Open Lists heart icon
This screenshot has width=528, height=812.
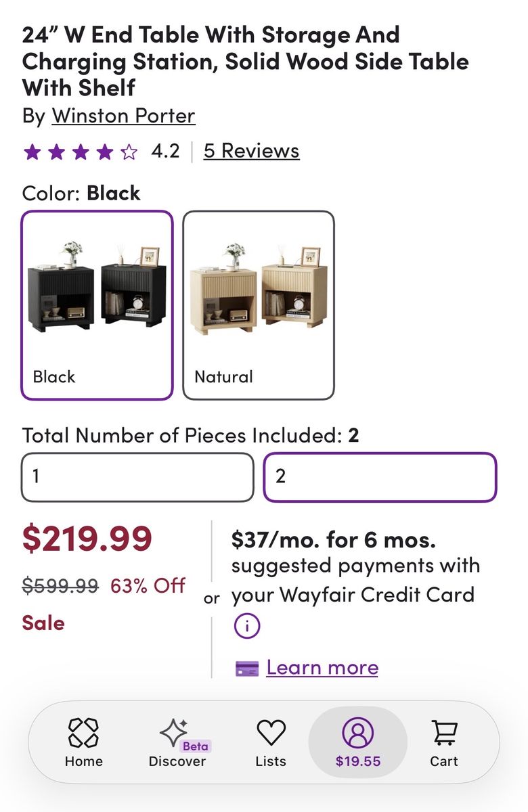(x=271, y=733)
